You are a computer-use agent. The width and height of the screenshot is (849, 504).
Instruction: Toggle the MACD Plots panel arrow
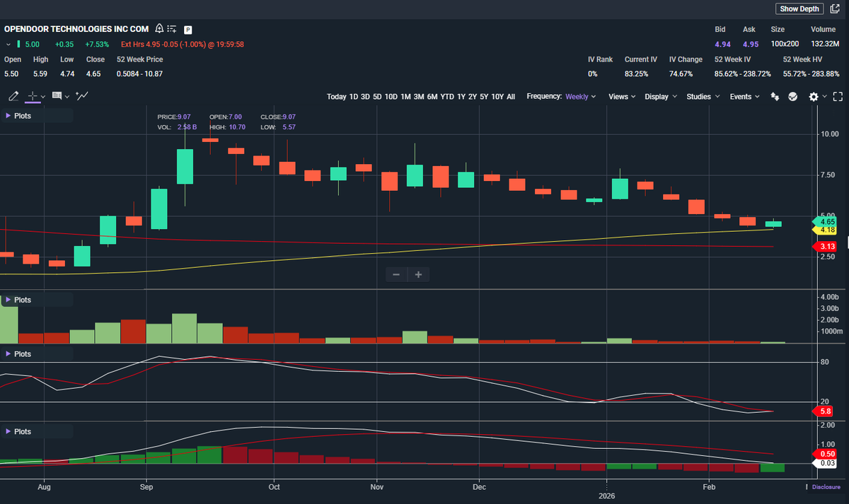8,431
